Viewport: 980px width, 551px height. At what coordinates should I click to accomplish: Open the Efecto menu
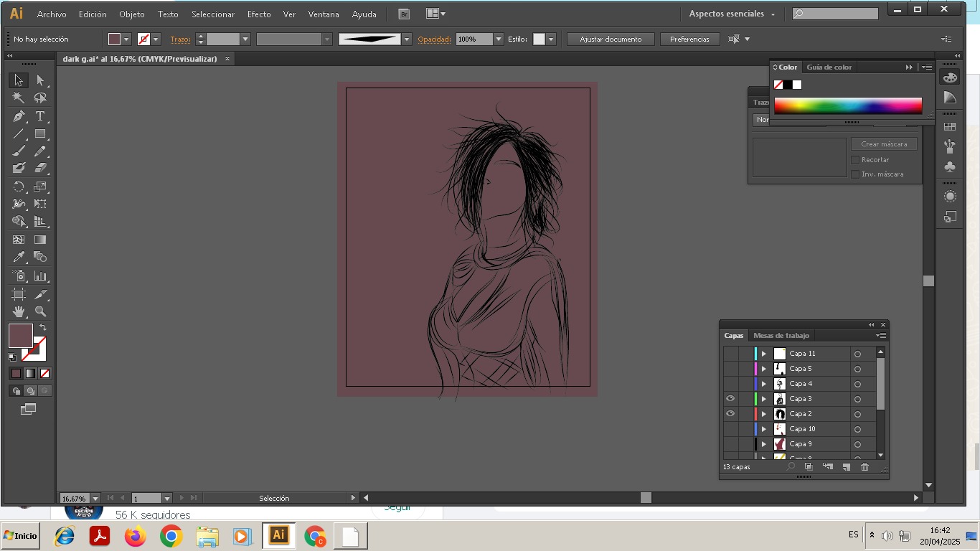(259, 14)
